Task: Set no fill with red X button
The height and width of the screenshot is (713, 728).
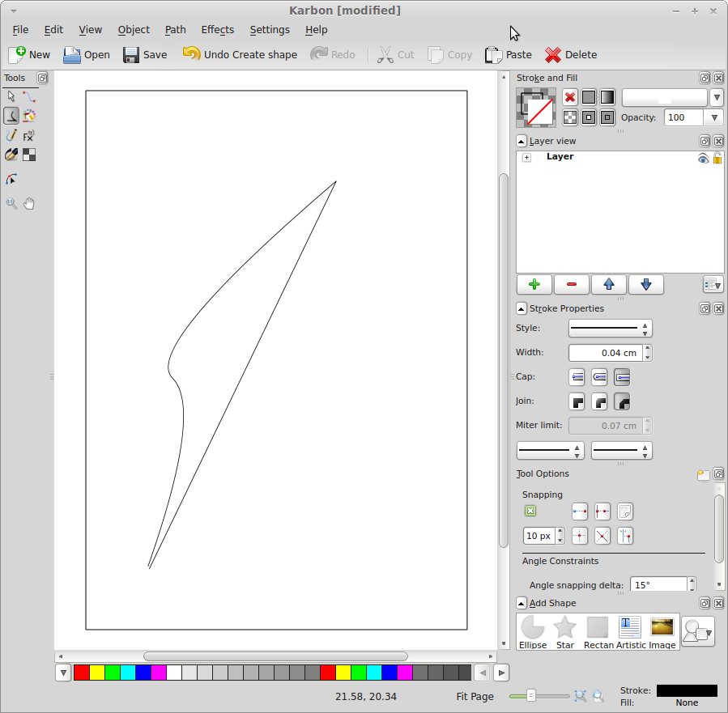Action: tap(570, 97)
